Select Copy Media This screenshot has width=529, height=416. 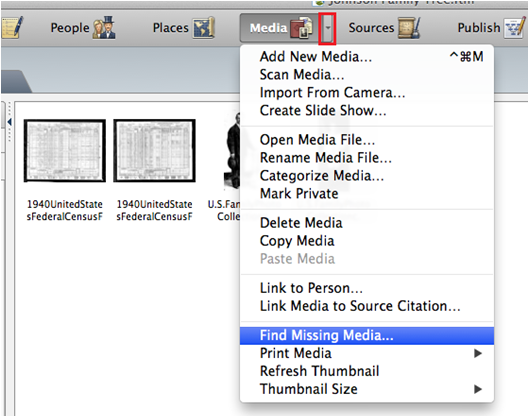(x=367, y=241)
